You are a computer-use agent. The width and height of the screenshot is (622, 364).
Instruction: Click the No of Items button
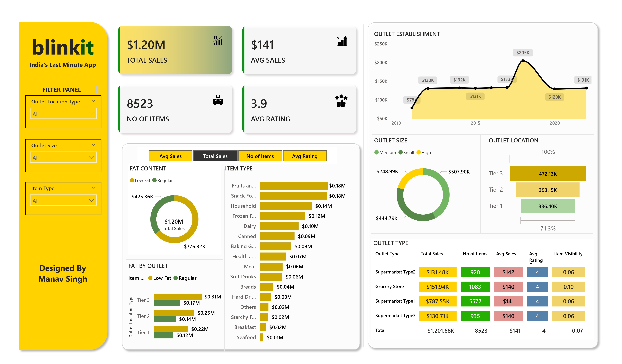[x=260, y=156]
